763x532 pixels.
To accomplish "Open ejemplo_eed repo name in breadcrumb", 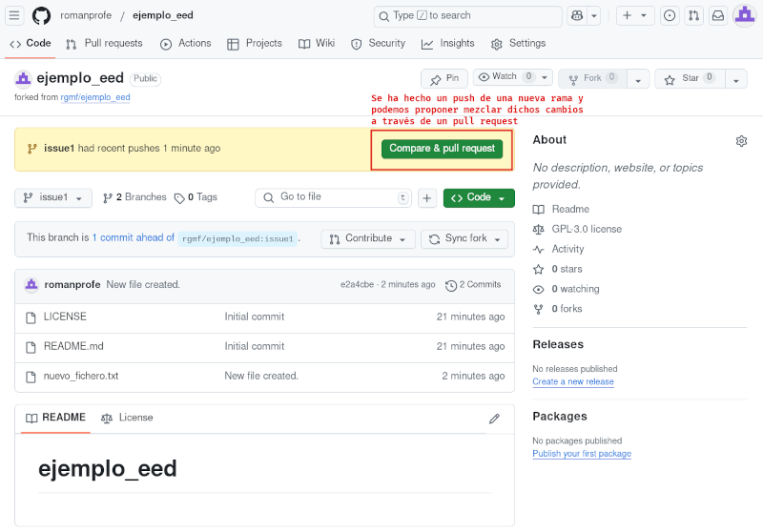I will [163, 15].
